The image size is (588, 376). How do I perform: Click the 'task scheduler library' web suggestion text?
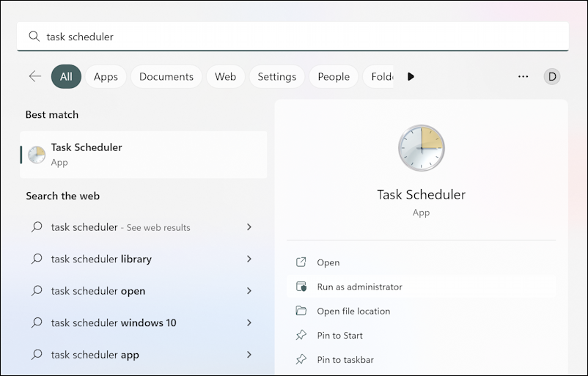pos(101,259)
